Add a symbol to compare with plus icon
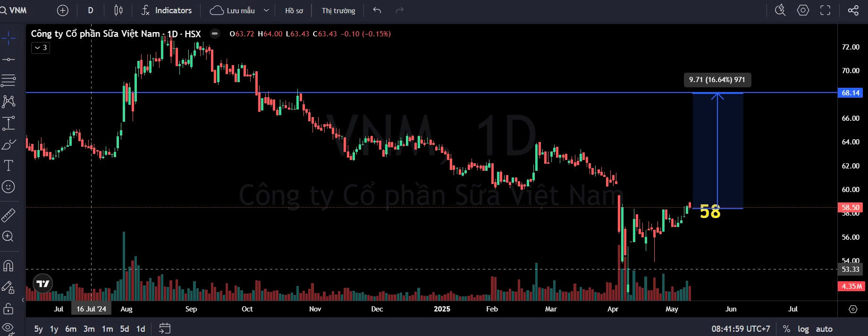This screenshot has width=868, height=336. [x=62, y=10]
